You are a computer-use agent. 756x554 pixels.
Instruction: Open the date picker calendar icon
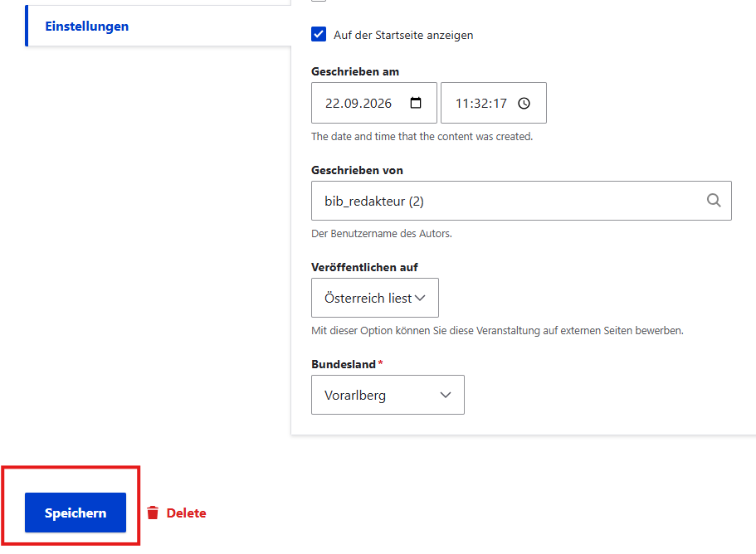pos(416,103)
